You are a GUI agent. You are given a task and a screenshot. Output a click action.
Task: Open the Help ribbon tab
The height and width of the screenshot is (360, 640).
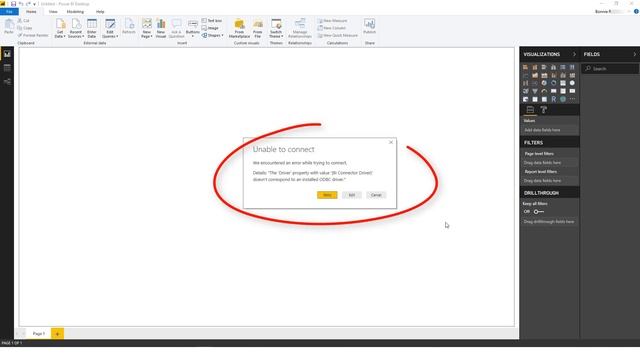tap(100, 11)
